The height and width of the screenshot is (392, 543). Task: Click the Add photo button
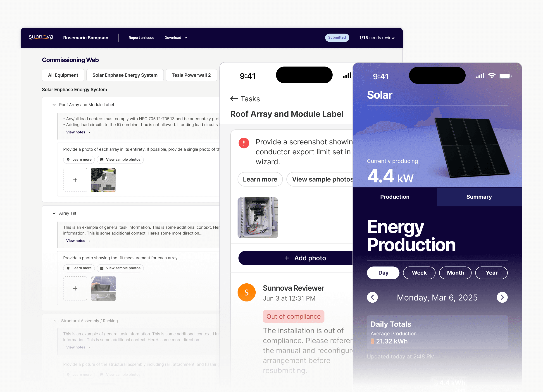point(296,258)
